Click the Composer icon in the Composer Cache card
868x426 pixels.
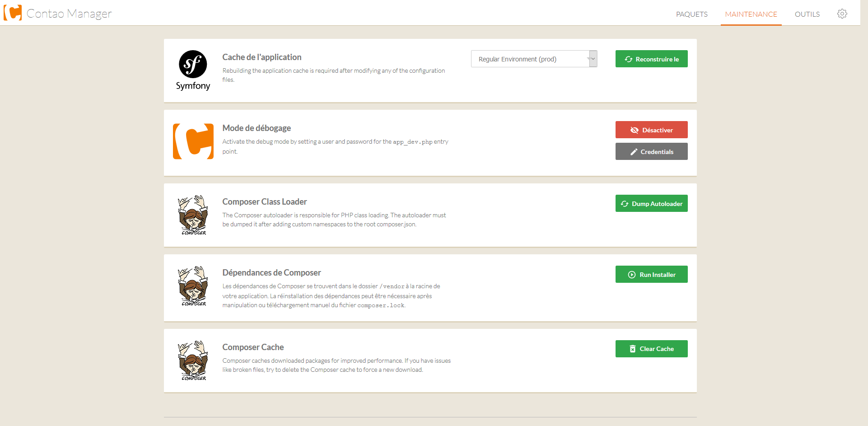(193, 360)
